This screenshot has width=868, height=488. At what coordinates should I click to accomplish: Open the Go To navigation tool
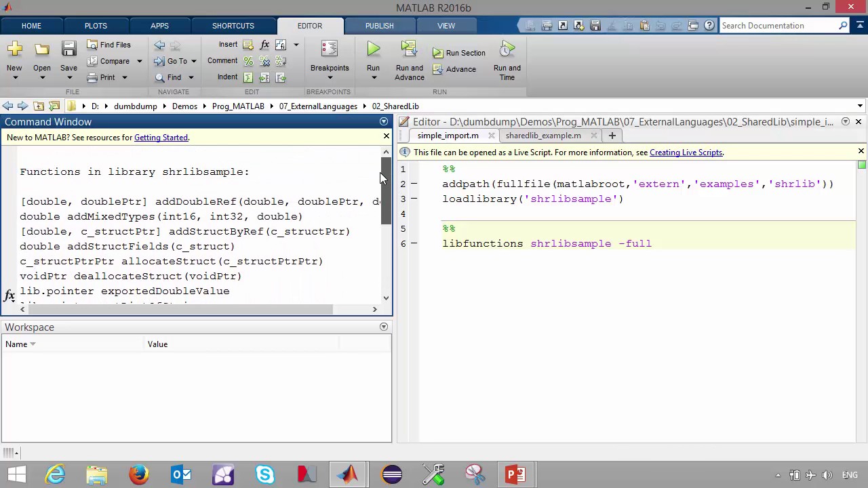point(171,61)
